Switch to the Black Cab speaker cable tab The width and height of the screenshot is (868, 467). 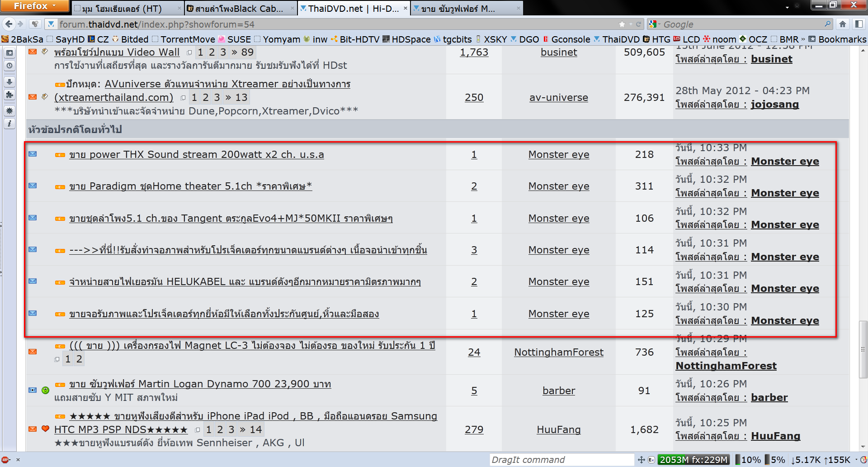click(241, 9)
